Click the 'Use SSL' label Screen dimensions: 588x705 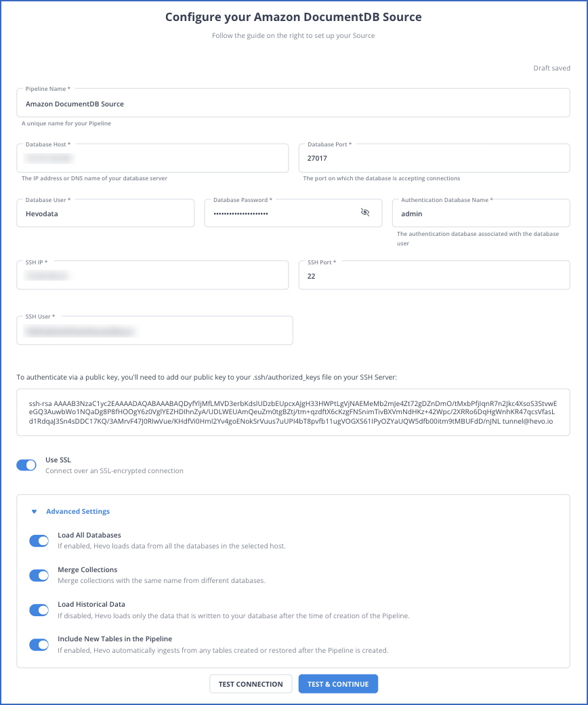click(58, 460)
